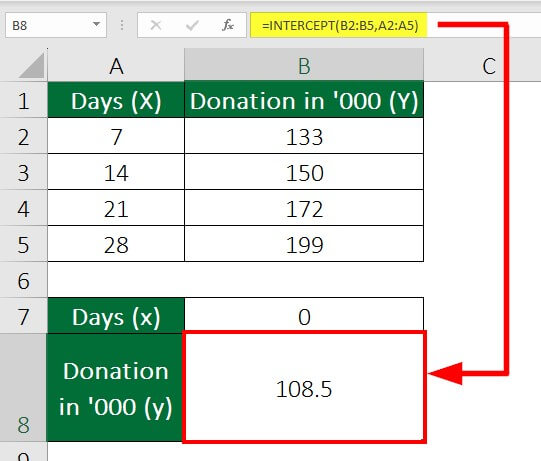This screenshot has height=461, width=541.
Task: Select column A header
Action: 116,65
